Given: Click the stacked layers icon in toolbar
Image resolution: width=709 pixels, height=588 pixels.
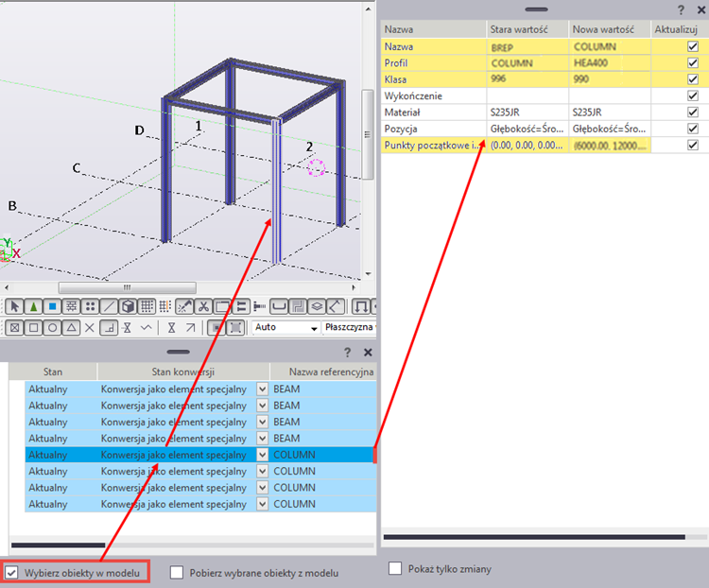Looking at the screenshot, I should tap(317, 306).
